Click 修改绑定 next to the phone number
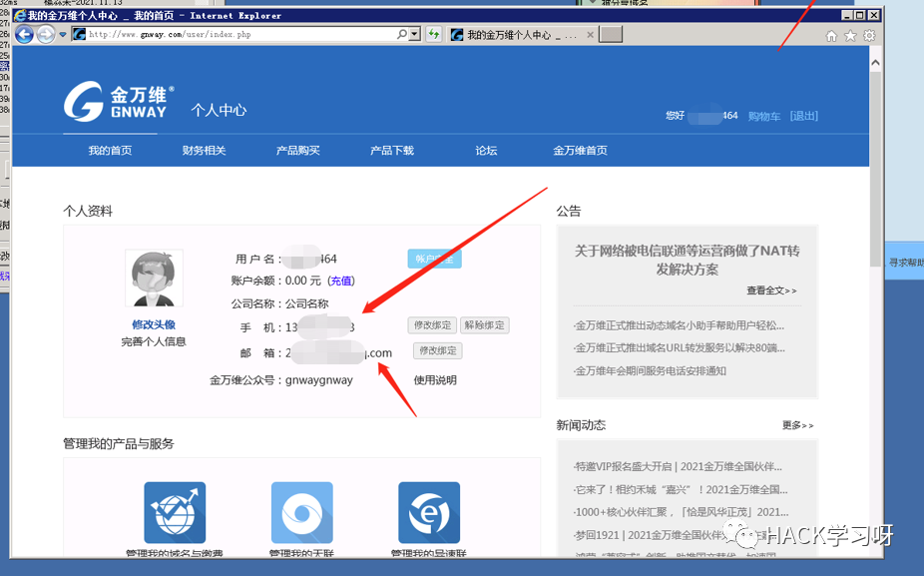 tap(432, 325)
